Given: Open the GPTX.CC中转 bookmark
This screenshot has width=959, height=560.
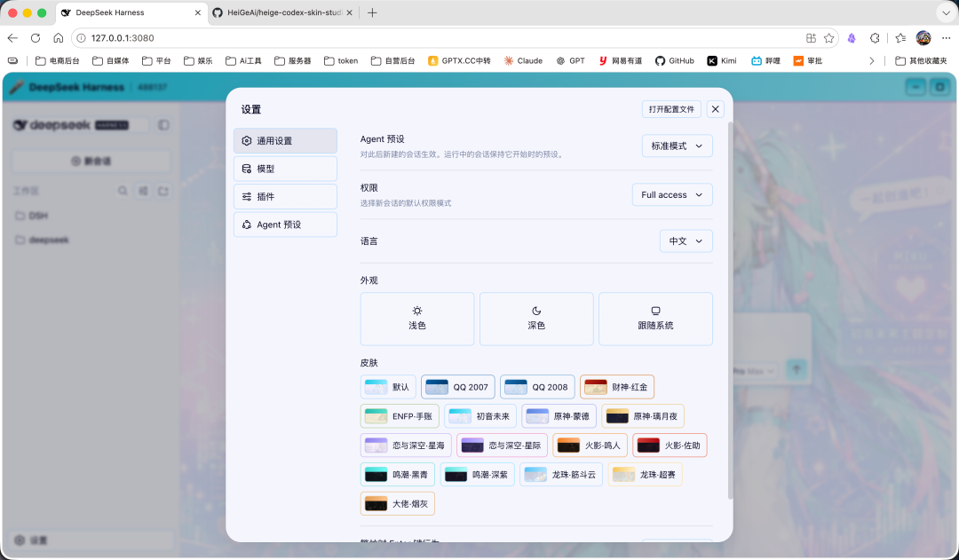Looking at the screenshot, I should pyautogui.click(x=459, y=60).
